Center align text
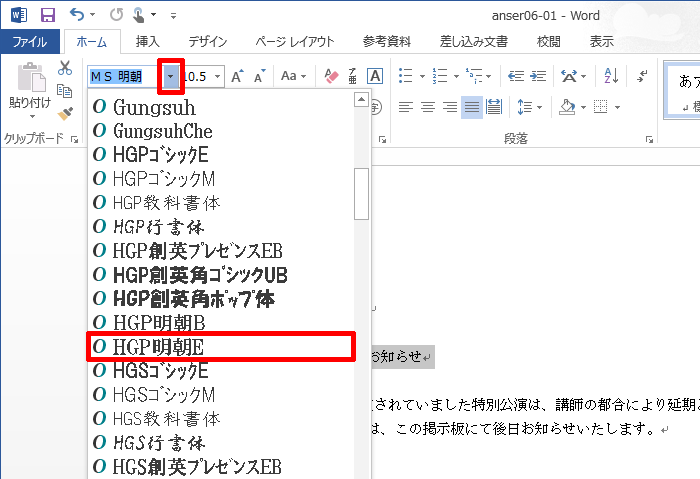This screenshot has width=700, height=479. [x=428, y=107]
